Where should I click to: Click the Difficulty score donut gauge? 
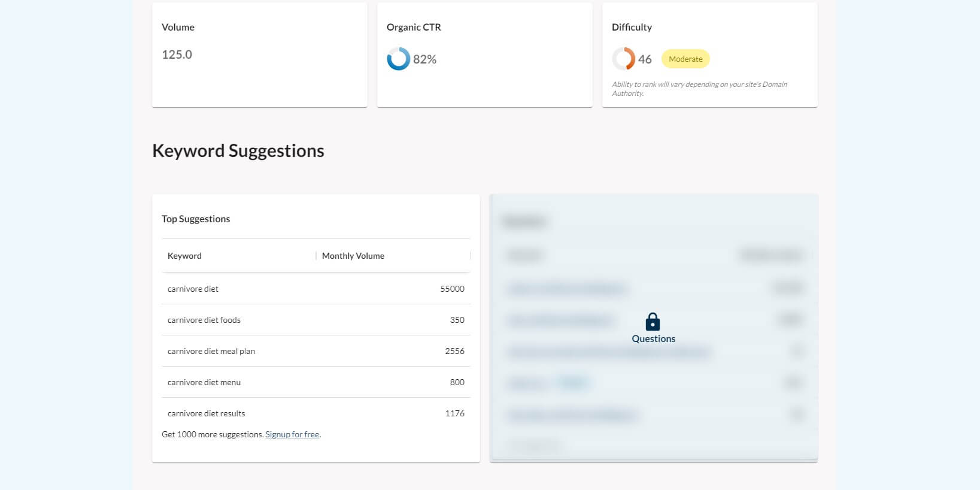(x=624, y=59)
